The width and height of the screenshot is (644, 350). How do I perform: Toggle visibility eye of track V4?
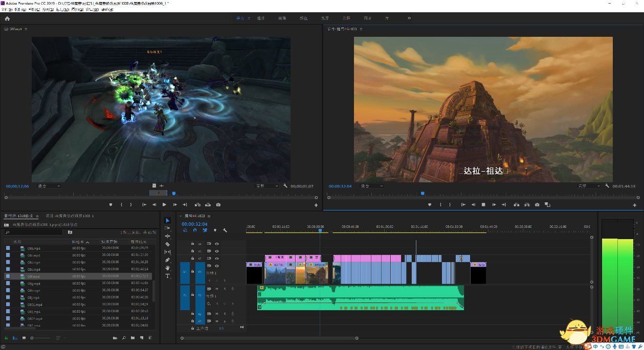[x=217, y=244]
